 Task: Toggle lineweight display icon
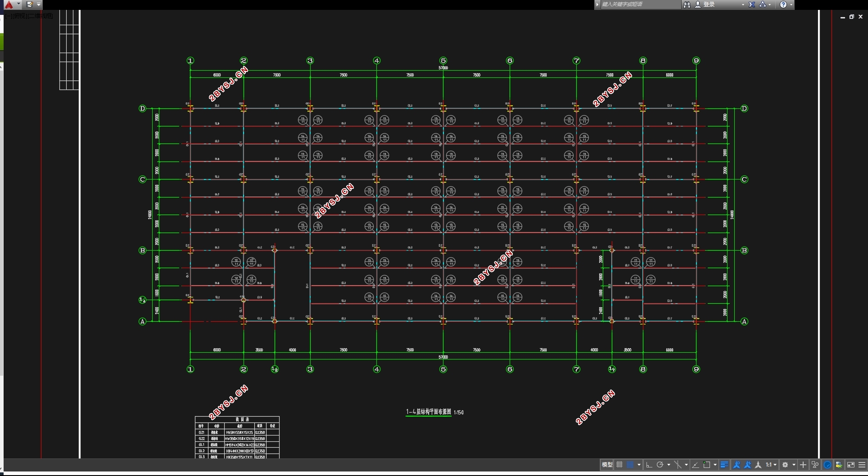click(724, 465)
